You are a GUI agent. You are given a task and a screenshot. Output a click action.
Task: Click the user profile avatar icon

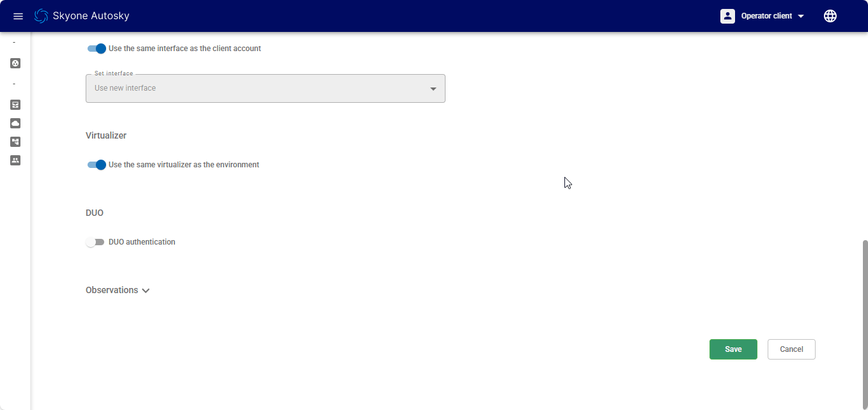tap(727, 16)
